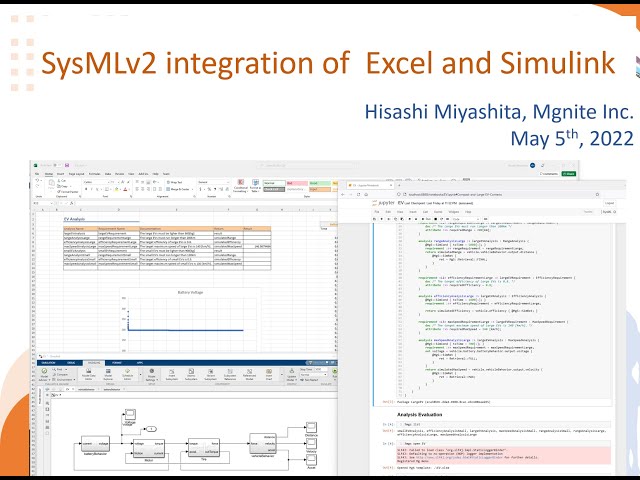
Task: Click Referenced Model in Simulink
Action: pos(249,374)
